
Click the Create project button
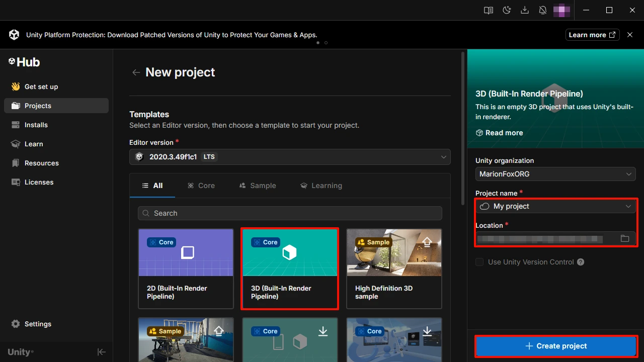click(556, 346)
